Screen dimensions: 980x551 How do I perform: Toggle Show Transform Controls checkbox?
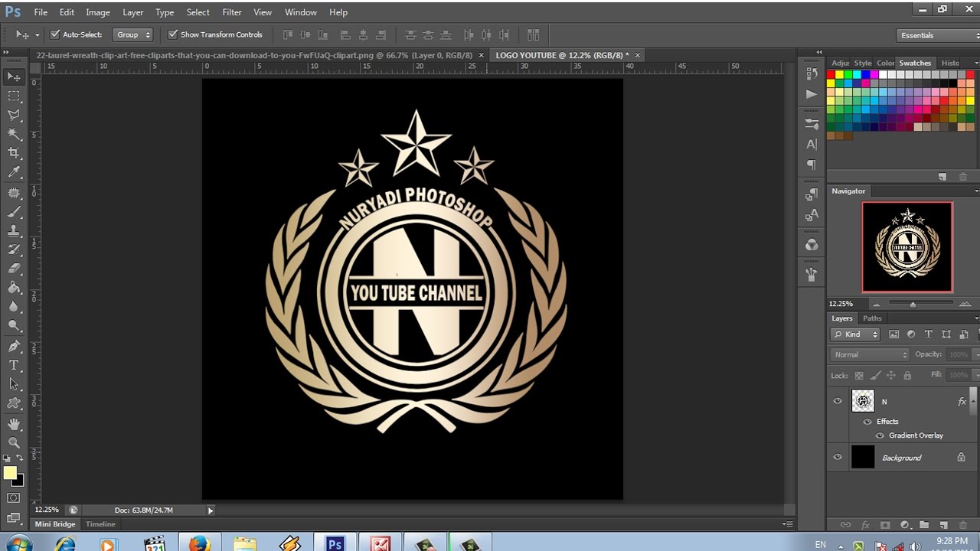point(173,34)
